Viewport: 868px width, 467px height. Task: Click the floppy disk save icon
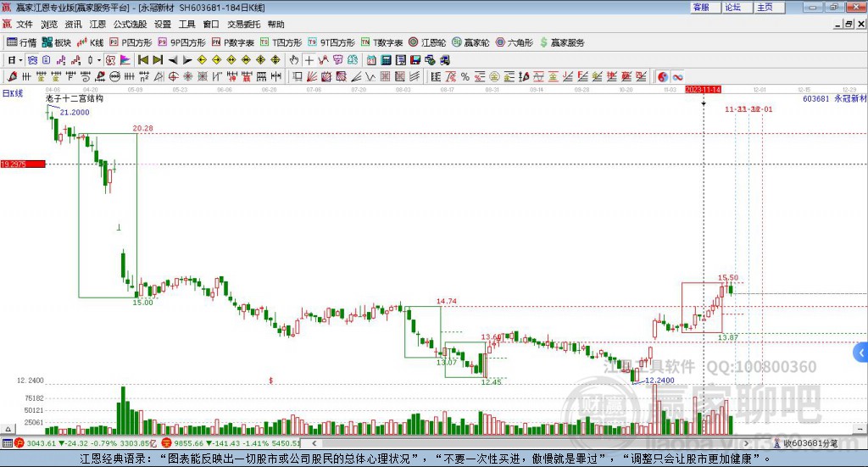coord(415,60)
